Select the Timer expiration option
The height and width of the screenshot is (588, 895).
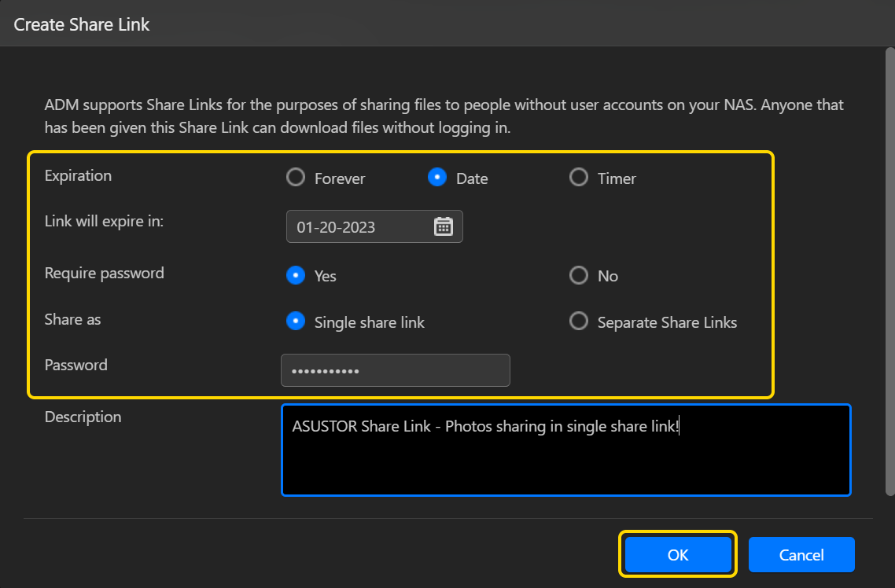[579, 178]
